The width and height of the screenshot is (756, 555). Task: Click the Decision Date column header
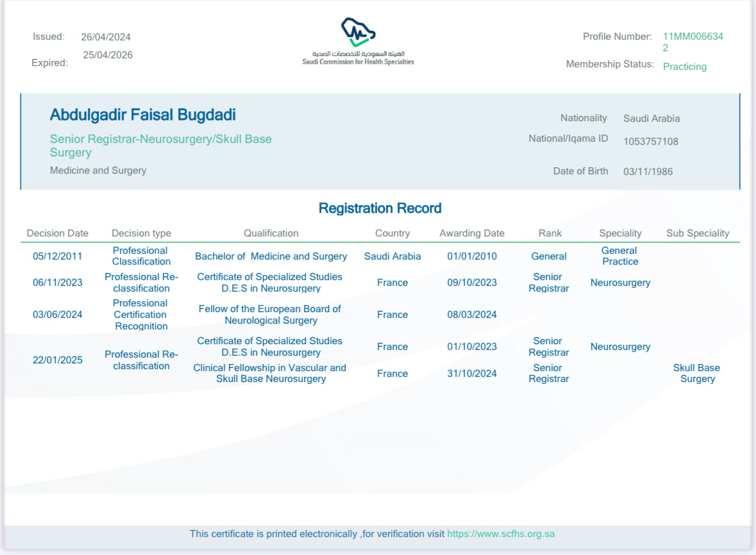58,233
